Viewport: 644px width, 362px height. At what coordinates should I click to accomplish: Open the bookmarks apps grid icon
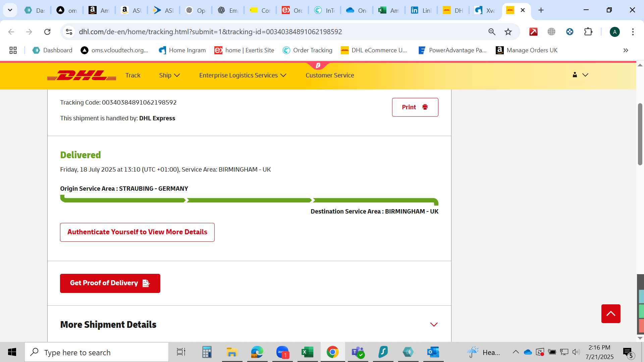tap(13, 50)
